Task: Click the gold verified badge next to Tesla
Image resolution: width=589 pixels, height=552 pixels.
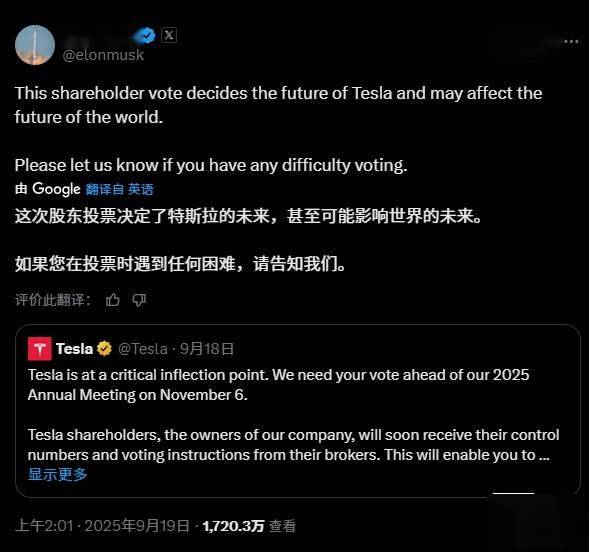Action: point(104,349)
